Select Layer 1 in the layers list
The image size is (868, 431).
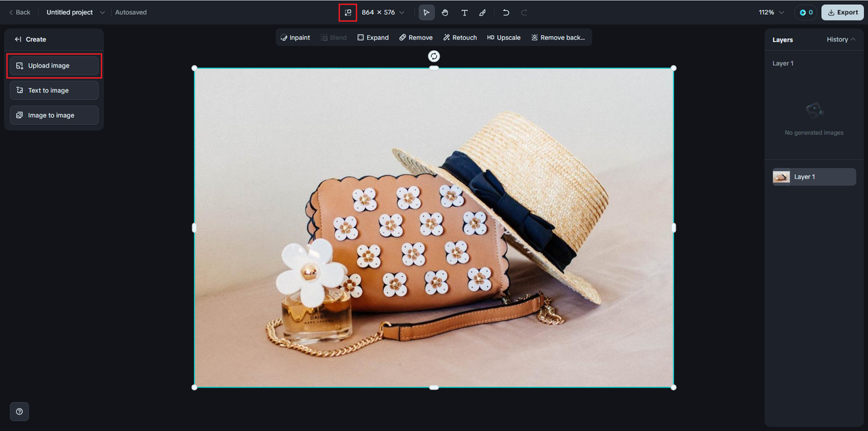pos(814,177)
